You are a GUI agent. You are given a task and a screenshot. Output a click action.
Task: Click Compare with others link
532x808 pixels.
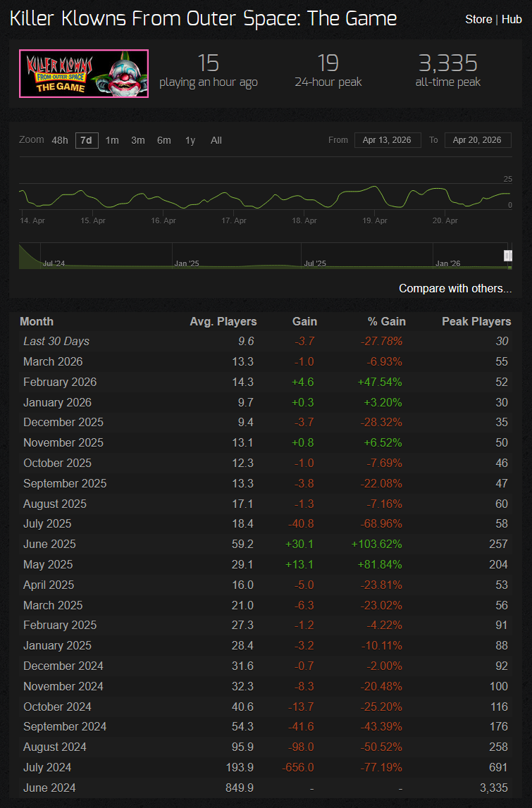click(x=455, y=289)
